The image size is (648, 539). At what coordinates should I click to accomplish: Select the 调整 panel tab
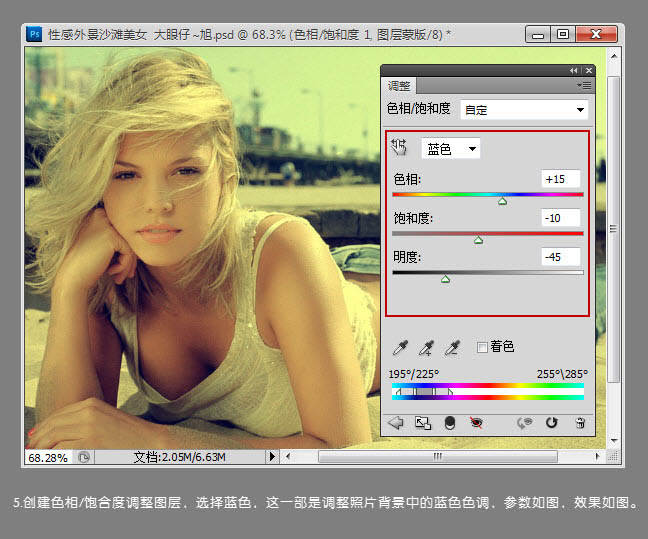click(399, 86)
